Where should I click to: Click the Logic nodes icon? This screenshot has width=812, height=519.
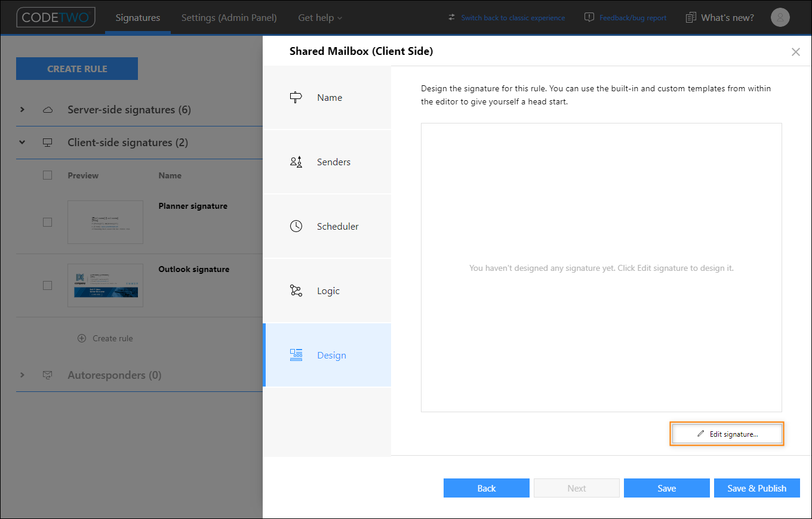[x=296, y=291]
